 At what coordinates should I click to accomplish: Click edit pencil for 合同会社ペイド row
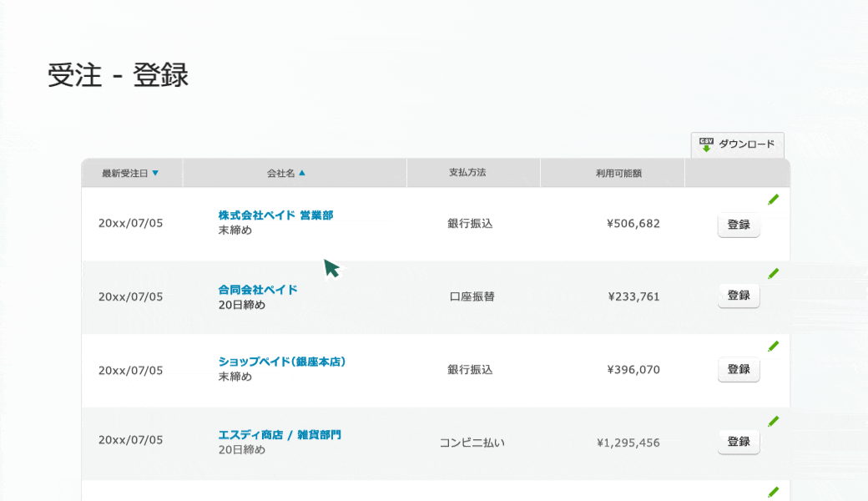[773, 273]
